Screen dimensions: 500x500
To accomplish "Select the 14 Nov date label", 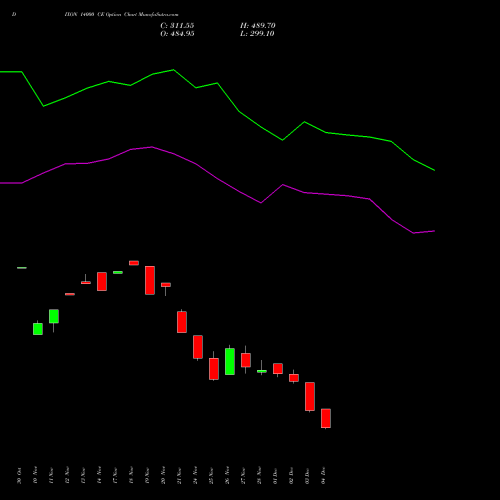I will (x=99, y=475).
